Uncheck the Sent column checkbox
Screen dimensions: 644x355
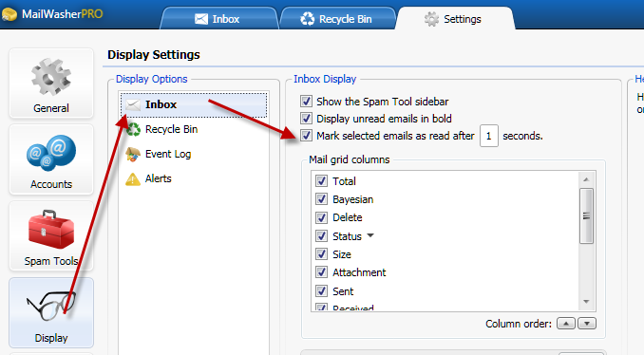[322, 291]
